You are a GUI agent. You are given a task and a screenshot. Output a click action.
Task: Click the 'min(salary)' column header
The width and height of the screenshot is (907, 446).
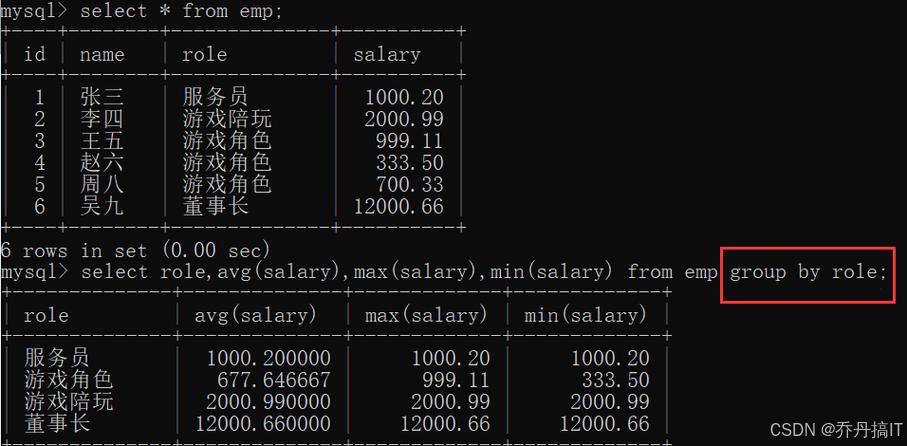pyautogui.click(x=585, y=315)
